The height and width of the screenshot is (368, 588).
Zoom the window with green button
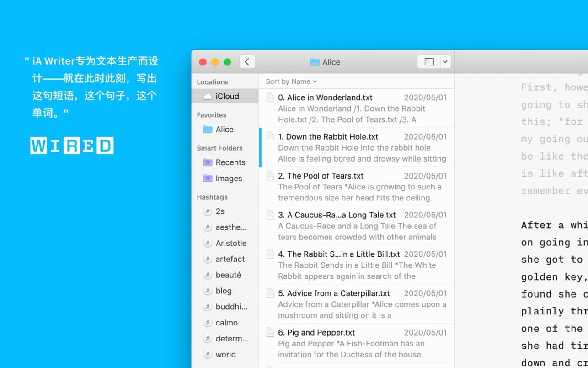[227, 62]
